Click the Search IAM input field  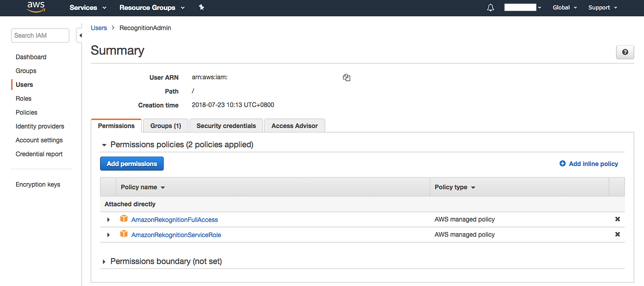click(x=40, y=36)
